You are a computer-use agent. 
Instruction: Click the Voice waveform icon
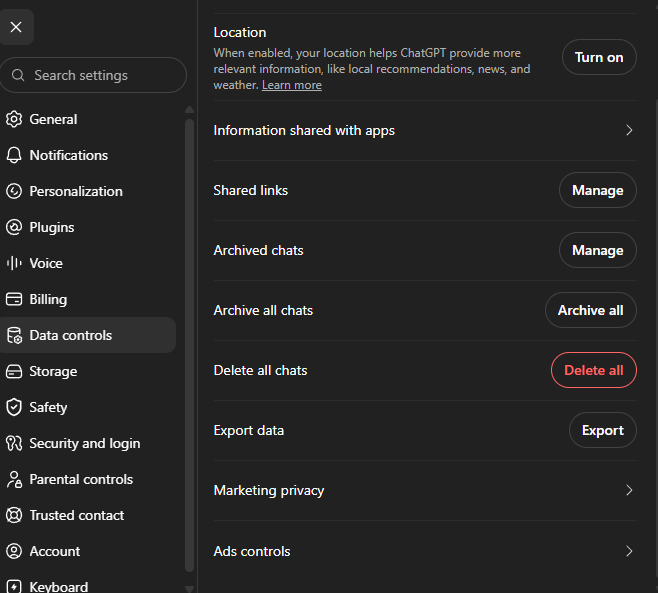click(x=14, y=263)
